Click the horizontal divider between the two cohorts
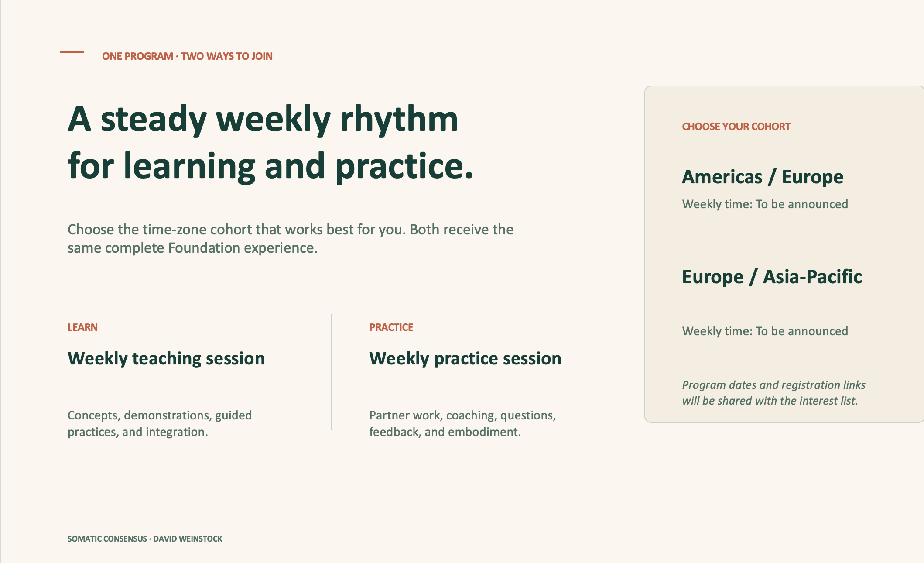Image resolution: width=924 pixels, height=563 pixels. tap(785, 235)
